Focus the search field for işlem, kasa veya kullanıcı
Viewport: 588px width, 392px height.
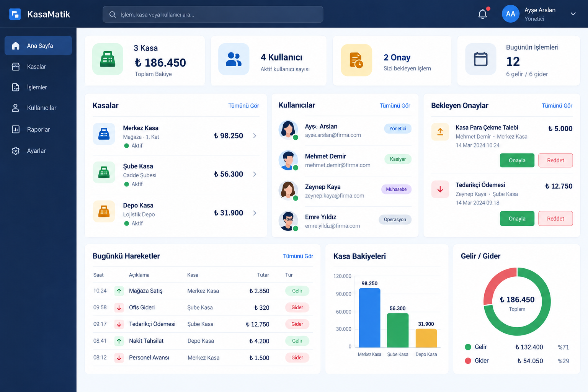(x=213, y=15)
